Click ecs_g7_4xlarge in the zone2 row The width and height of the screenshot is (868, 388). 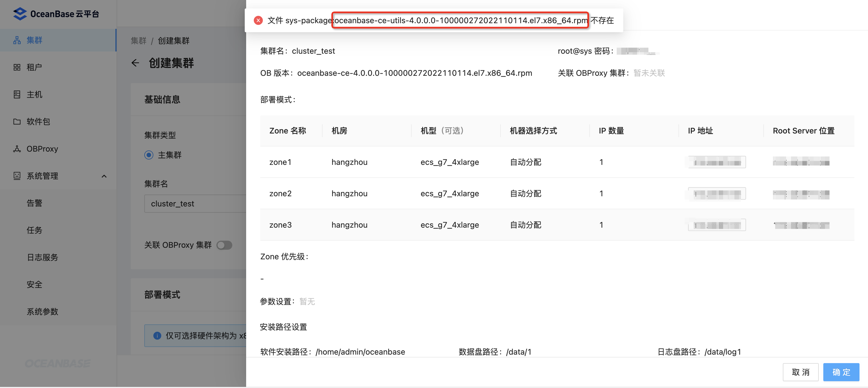[x=450, y=193]
